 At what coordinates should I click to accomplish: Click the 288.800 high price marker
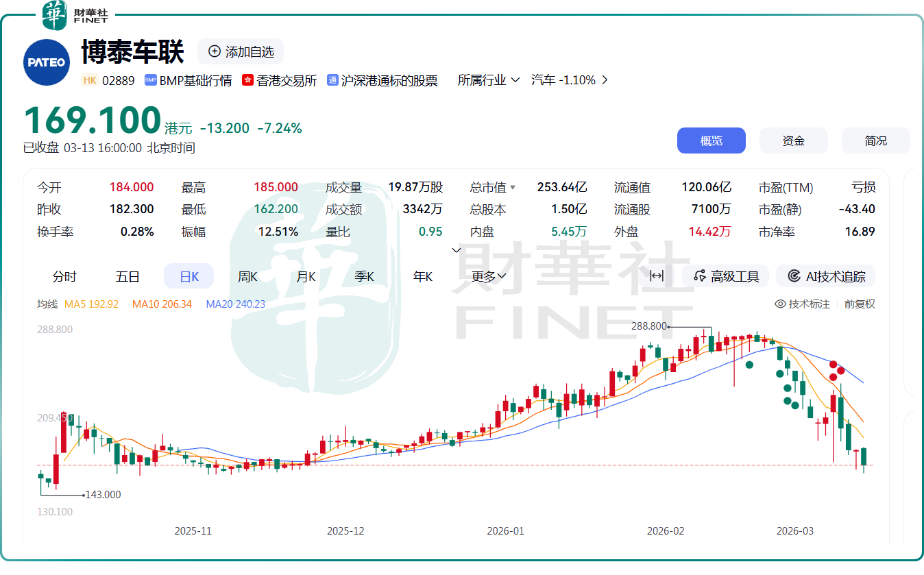click(648, 326)
